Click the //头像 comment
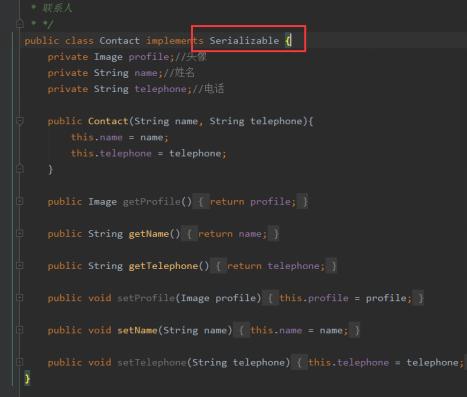The width and height of the screenshot is (467, 397). click(x=190, y=57)
